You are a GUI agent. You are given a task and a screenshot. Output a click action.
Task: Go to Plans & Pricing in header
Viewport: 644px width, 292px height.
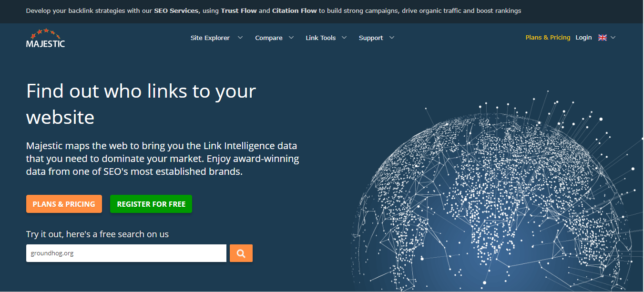[x=548, y=38]
